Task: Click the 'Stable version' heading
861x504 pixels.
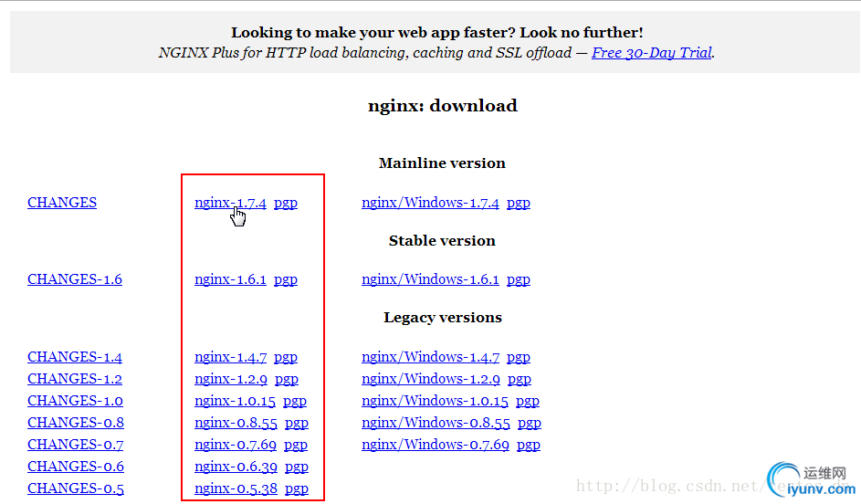Action: (x=442, y=240)
